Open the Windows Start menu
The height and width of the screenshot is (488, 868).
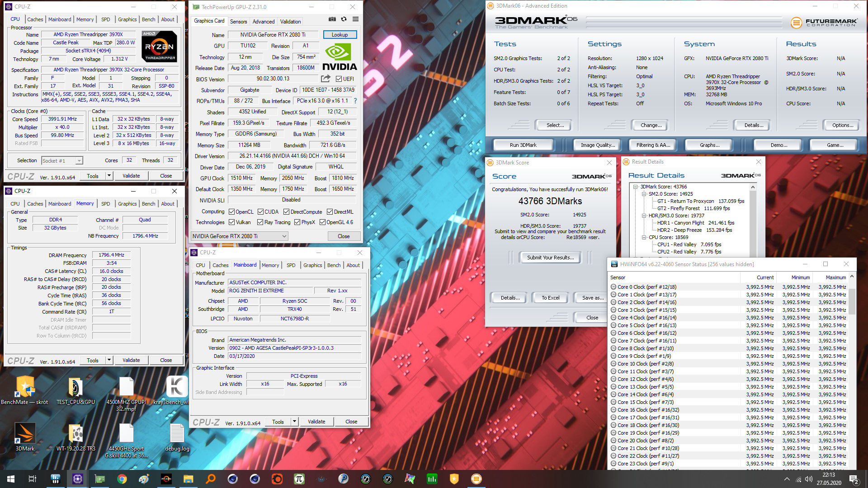point(11,479)
